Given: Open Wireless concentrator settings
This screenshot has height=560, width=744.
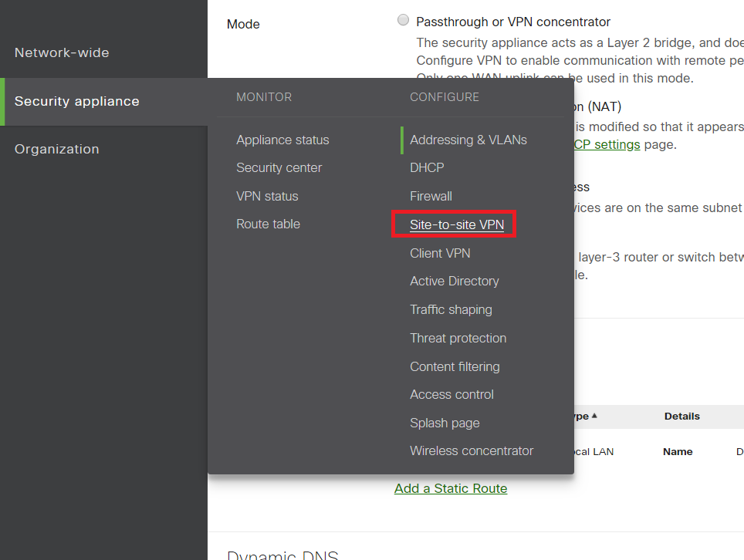Looking at the screenshot, I should tap(472, 450).
